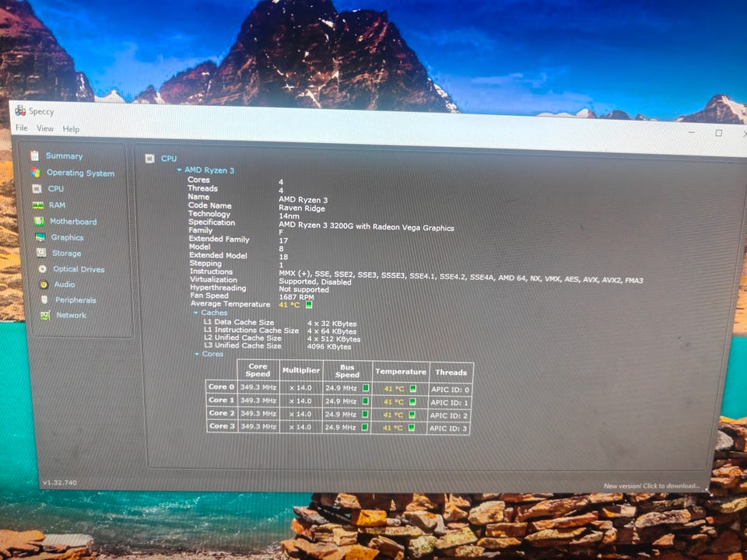Click the Threads column header

pyautogui.click(x=451, y=373)
